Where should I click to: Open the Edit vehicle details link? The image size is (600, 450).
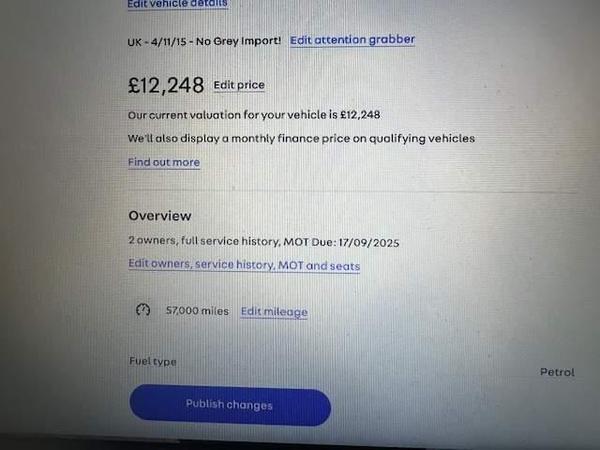coord(178,3)
